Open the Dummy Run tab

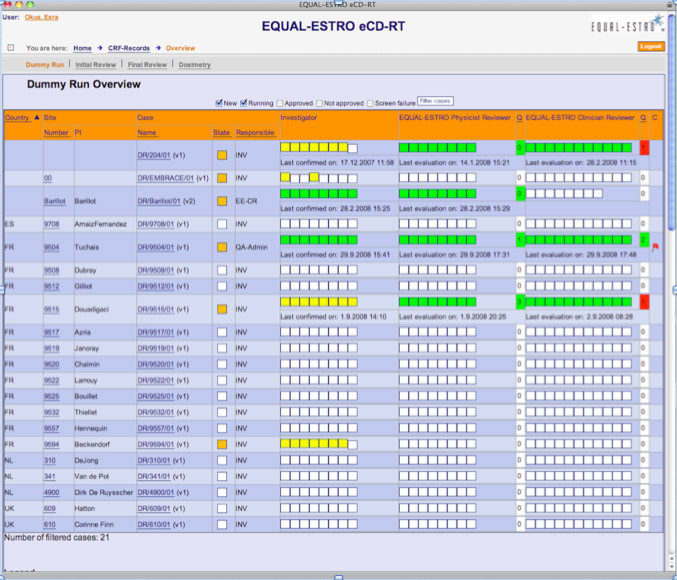click(x=44, y=64)
